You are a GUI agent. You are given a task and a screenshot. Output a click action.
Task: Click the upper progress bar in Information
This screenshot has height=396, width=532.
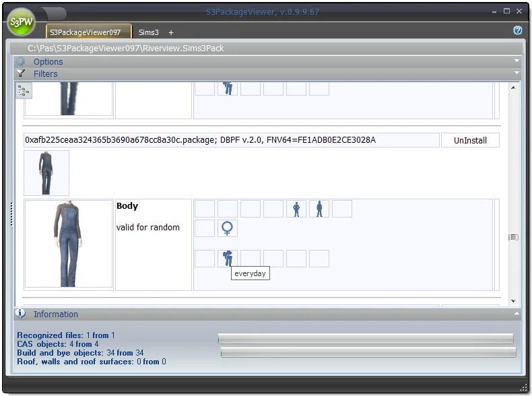[366, 338]
